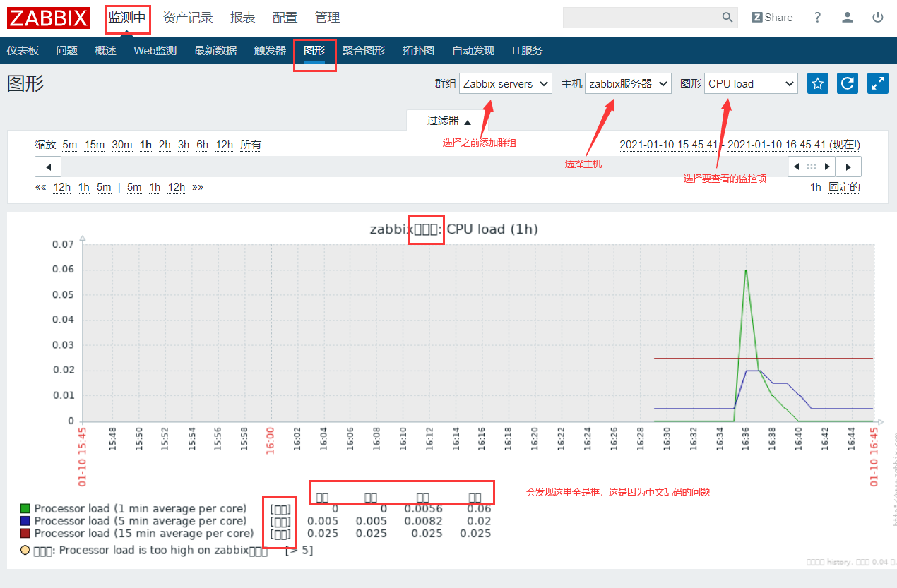Go to Web监测 submenu
The height and width of the screenshot is (588, 897).
[155, 51]
